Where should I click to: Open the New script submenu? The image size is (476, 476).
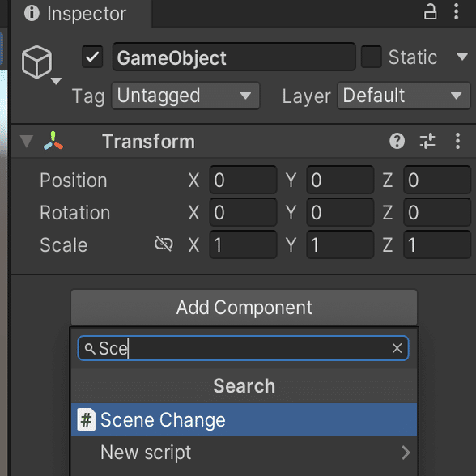(x=244, y=453)
